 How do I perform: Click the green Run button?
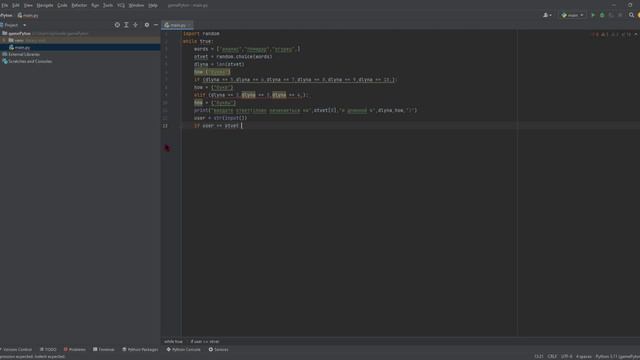coord(593,15)
